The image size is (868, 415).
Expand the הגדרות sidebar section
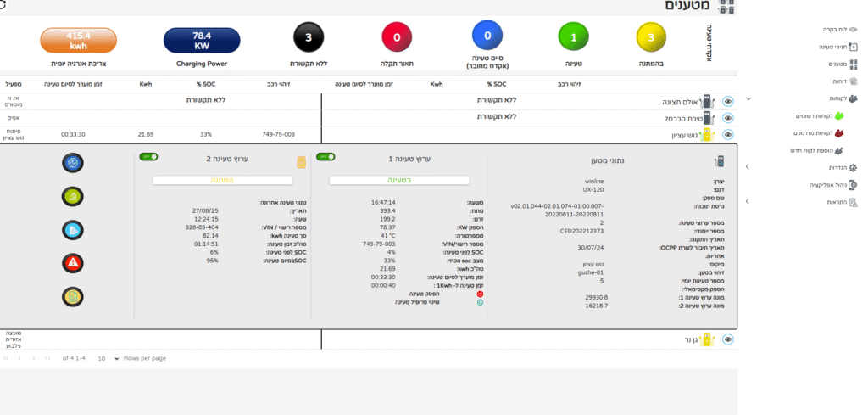click(748, 168)
